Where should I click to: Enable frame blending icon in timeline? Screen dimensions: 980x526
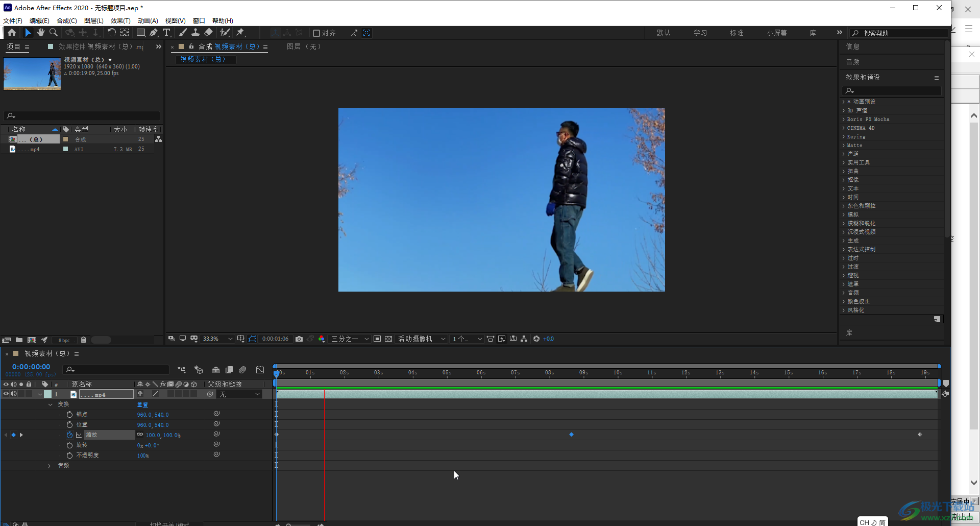coord(229,370)
